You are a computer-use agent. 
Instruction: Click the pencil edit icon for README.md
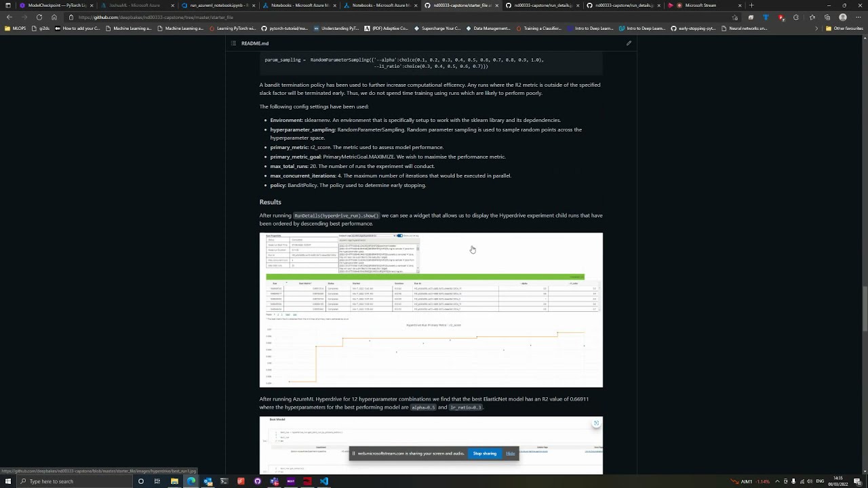629,43
